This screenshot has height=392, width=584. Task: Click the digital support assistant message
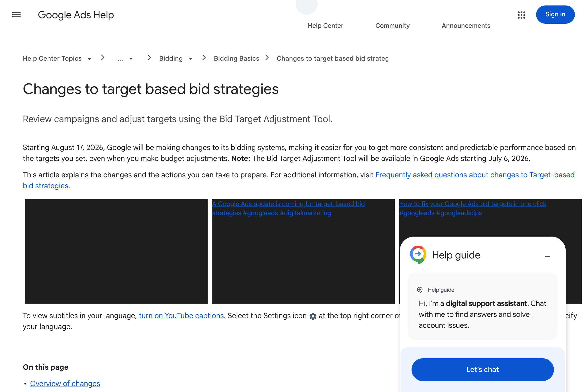click(482, 314)
